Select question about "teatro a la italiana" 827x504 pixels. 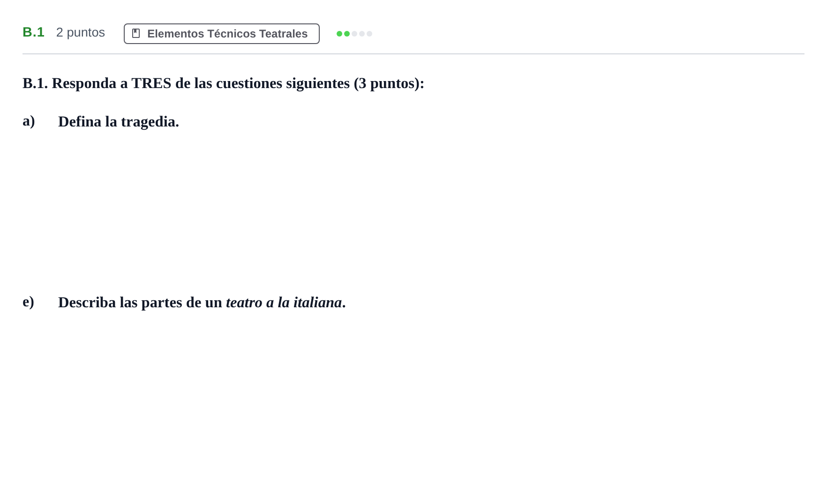[x=202, y=303]
